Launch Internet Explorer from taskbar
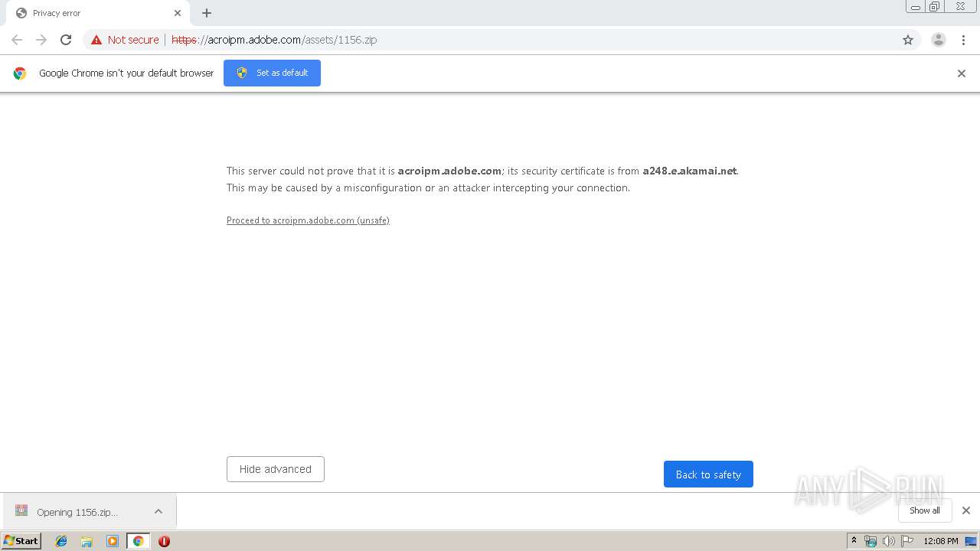Image resolution: width=980 pixels, height=551 pixels. 61,541
